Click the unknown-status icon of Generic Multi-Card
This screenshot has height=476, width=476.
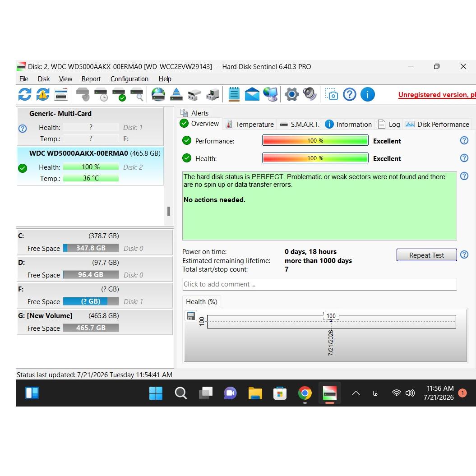tap(23, 129)
